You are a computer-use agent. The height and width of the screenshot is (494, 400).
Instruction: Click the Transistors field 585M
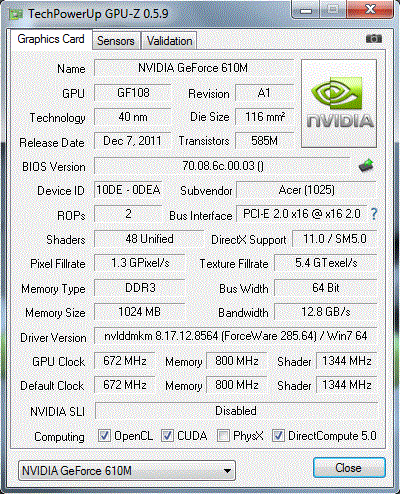[264, 141]
